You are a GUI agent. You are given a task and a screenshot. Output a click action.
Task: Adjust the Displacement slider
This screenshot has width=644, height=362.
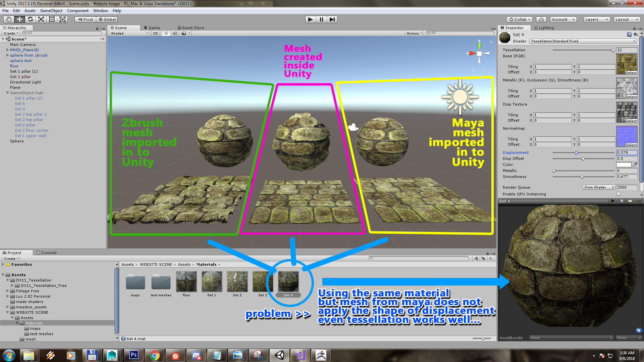[583, 153]
